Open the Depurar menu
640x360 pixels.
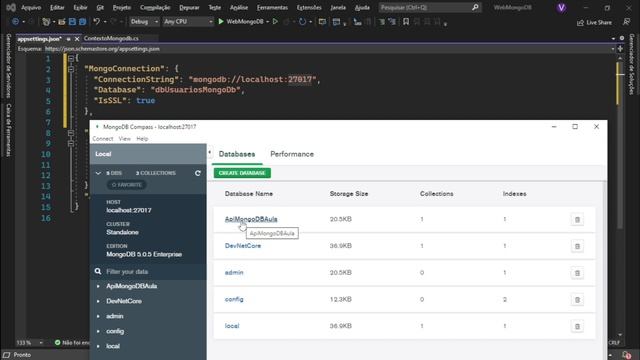(x=189, y=7)
